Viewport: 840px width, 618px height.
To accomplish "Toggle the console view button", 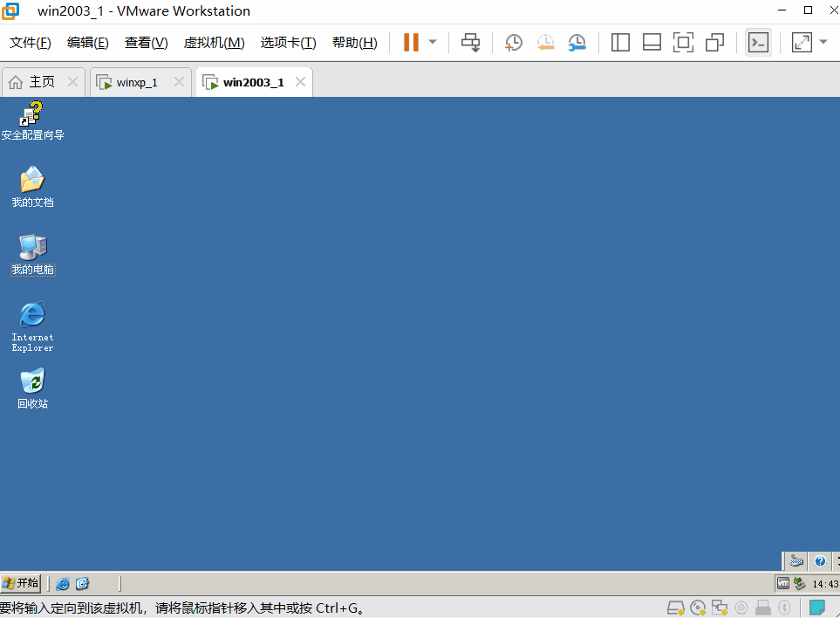I will [758, 43].
